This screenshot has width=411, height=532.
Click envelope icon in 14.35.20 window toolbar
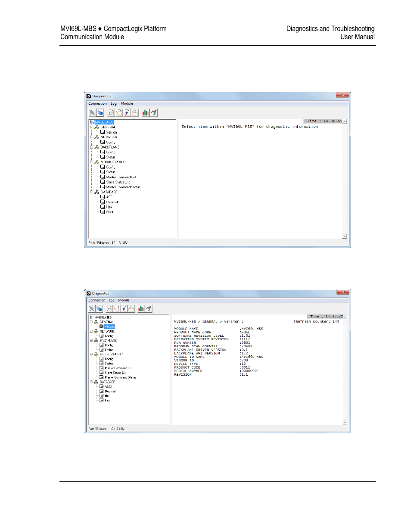click(131, 308)
